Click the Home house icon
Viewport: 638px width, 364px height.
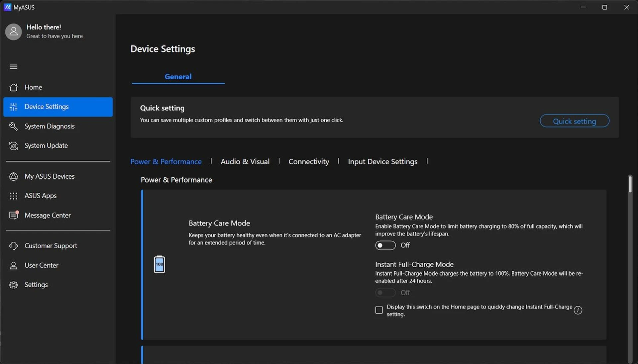[14, 87]
